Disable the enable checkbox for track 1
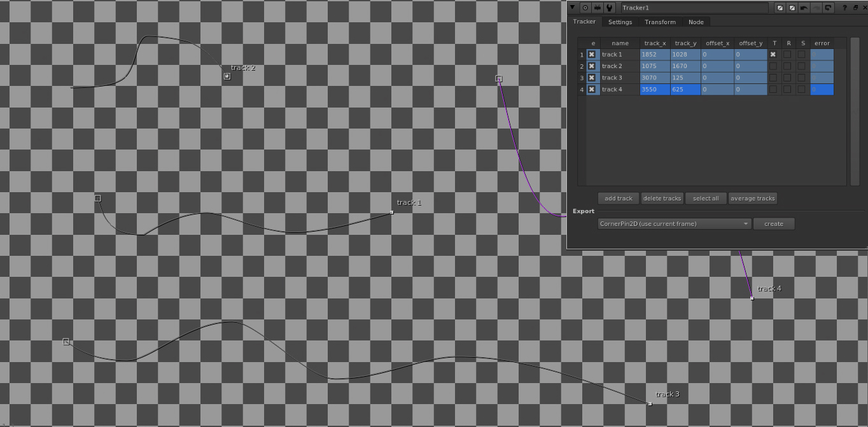This screenshot has width=868, height=427. point(592,55)
